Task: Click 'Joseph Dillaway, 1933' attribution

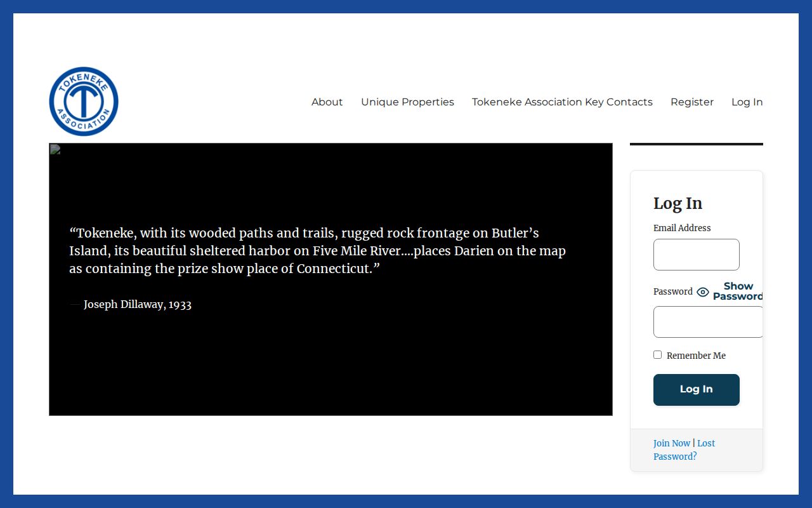Action: click(x=138, y=304)
